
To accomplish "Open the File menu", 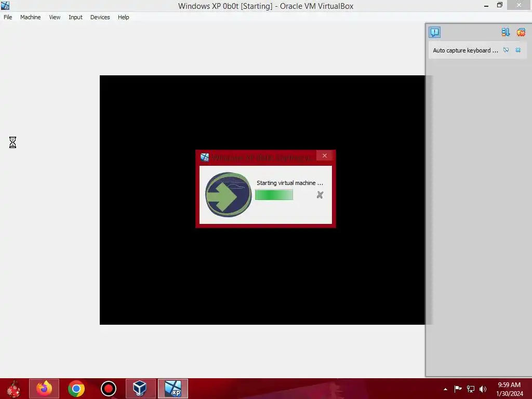I will [x=8, y=17].
